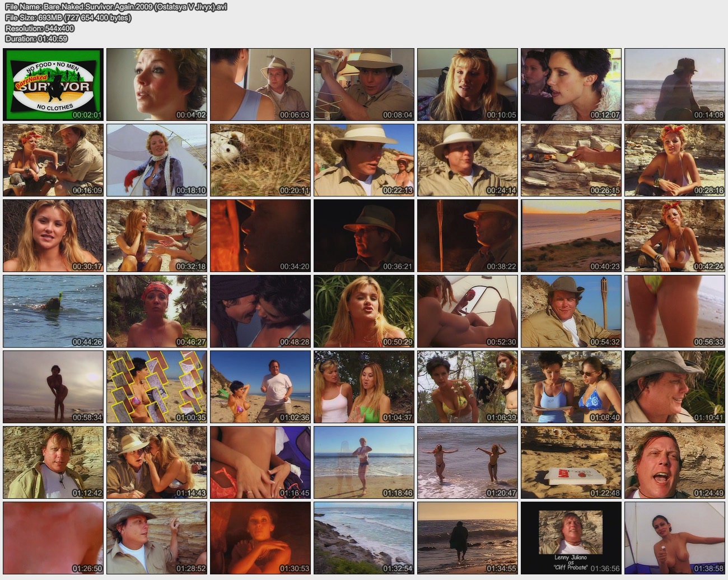
Task: Click the File Name text line
Action: click(x=116, y=7)
